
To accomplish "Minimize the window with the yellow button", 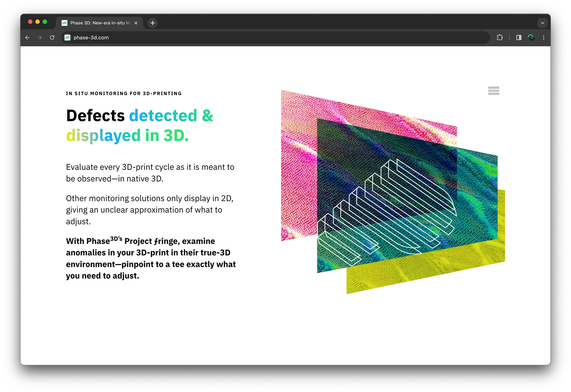I will click(37, 21).
